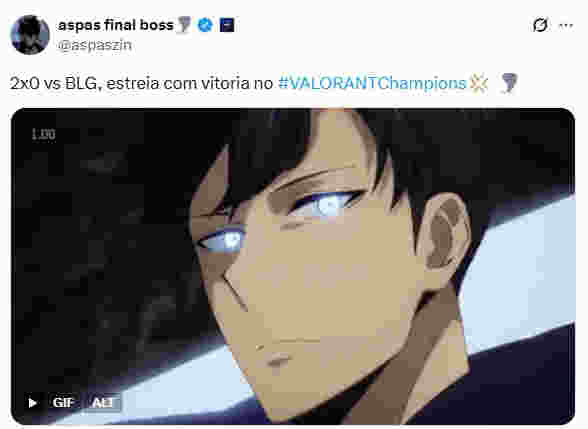The width and height of the screenshot is (588, 429).
Task: Open the three-dot More options menu
Action: 566,26
